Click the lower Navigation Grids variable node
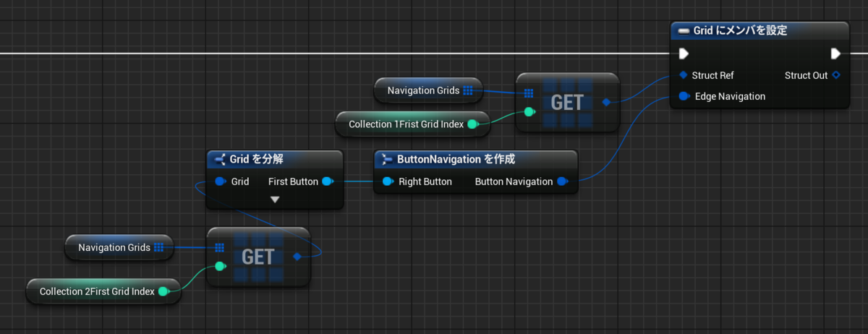Viewport: 868px width, 334px height. pos(119,247)
